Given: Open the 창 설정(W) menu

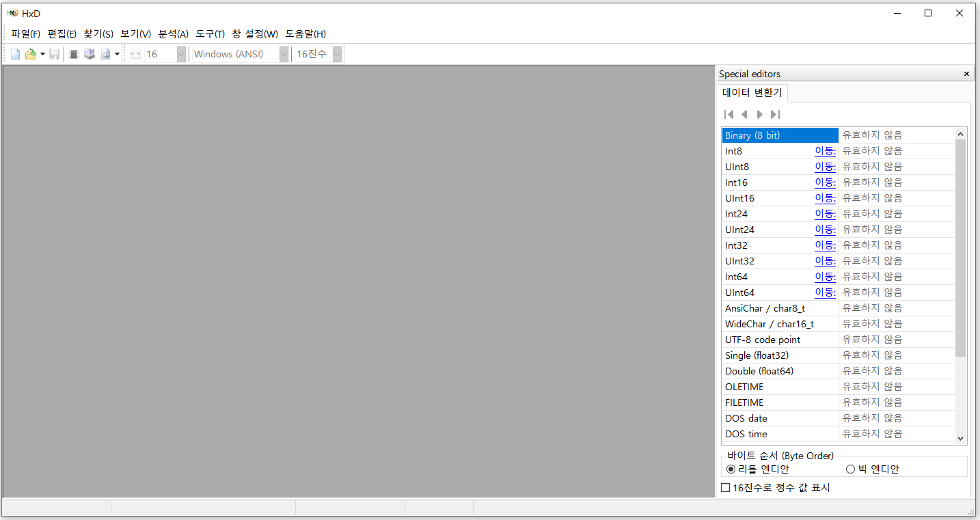Looking at the screenshot, I should pos(255,34).
